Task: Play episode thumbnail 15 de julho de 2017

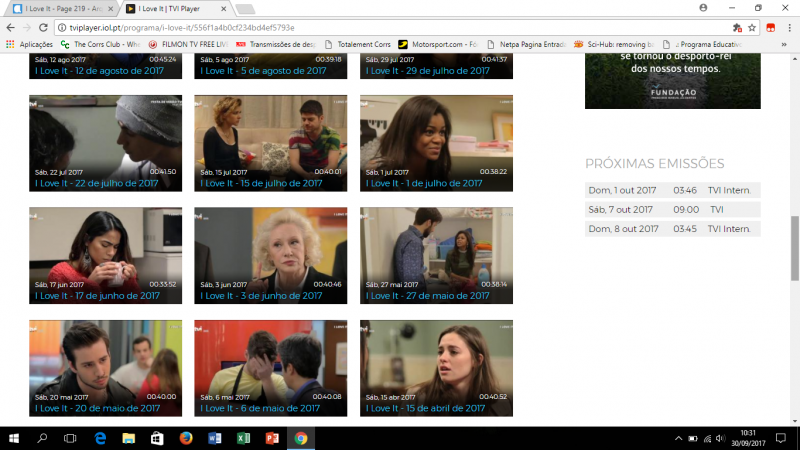Action: 270,143
